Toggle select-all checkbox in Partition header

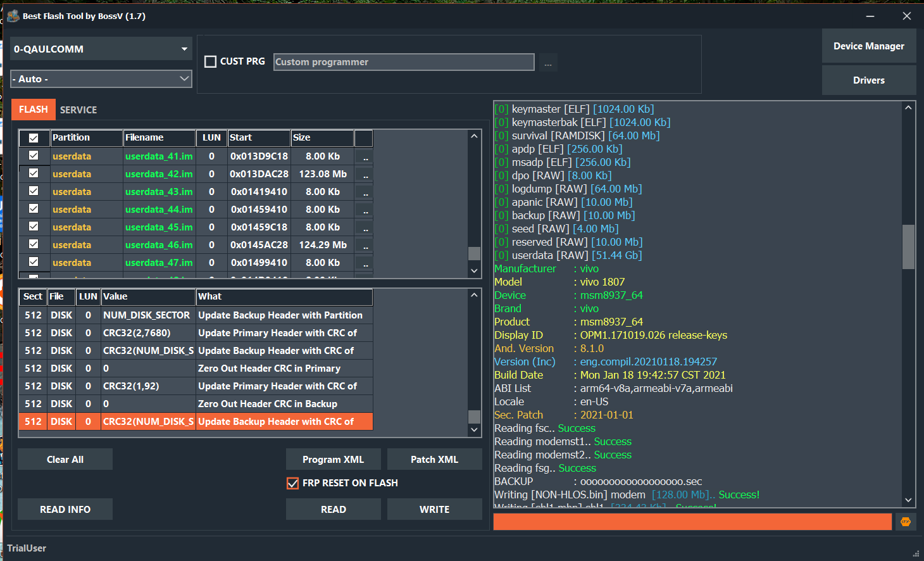[34, 138]
